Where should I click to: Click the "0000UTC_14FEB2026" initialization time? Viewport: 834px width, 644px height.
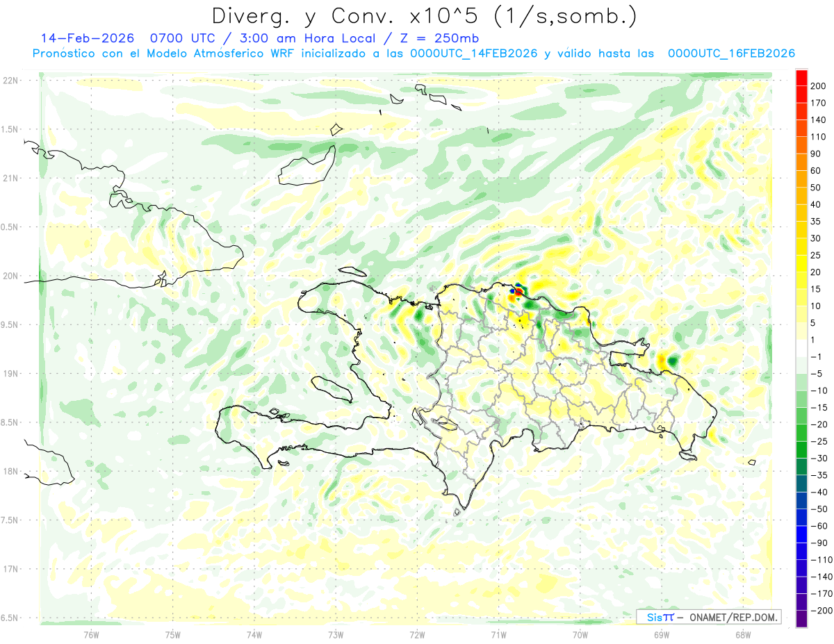[x=474, y=53]
